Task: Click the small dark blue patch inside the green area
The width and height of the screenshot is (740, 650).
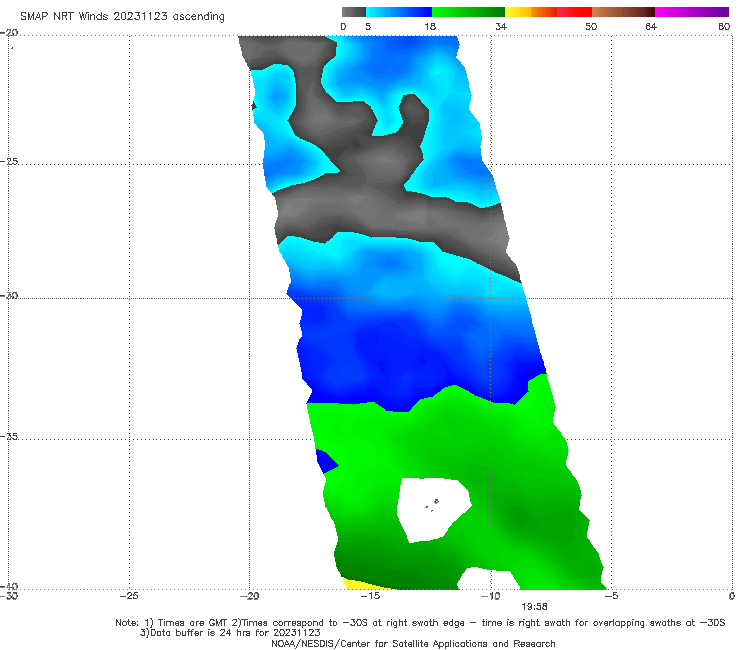Action: click(x=325, y=461)
